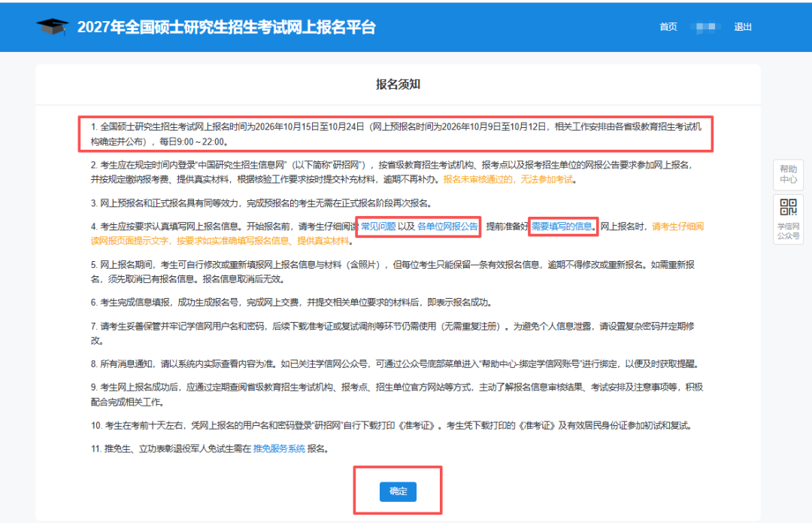812x523 pixels.
Task: Click notice item 9 about 报名信息审核结果
Action: [x=397, y=394]
